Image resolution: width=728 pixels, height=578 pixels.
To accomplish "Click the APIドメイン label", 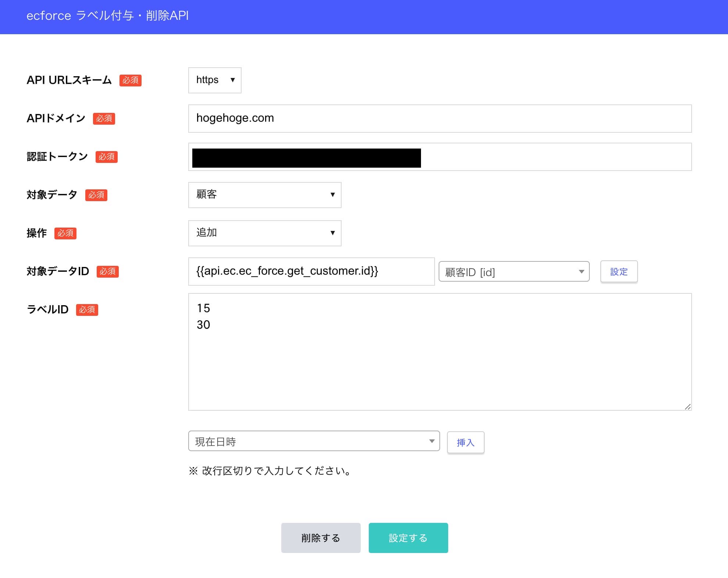I will pos(56,118).
